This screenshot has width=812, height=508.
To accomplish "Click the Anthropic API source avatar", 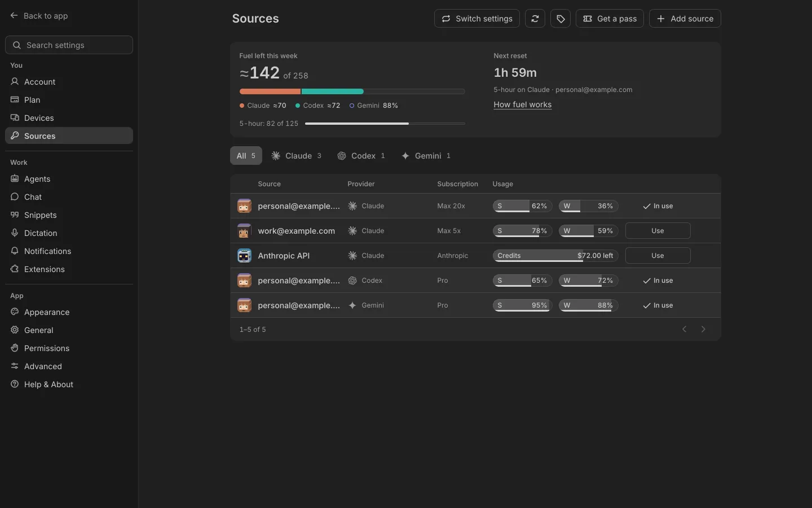I will (x=244, y=256).
